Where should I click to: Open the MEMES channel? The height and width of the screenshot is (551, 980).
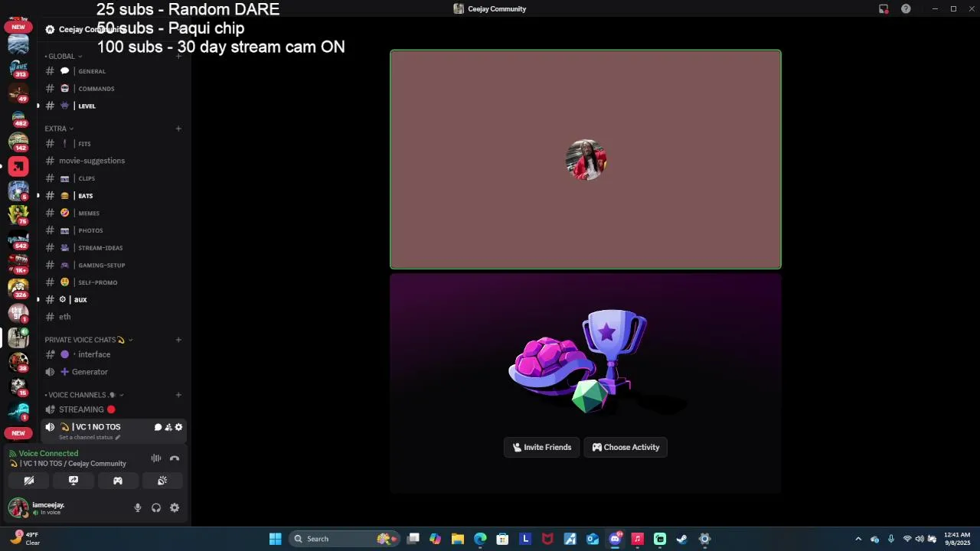pos(113,213)
